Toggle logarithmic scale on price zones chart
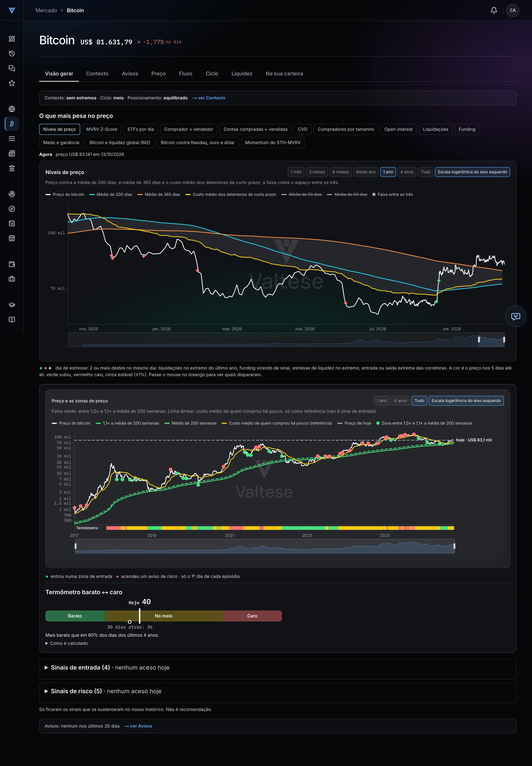The height and width of the screenshot is (766, 532). (466, 401)
